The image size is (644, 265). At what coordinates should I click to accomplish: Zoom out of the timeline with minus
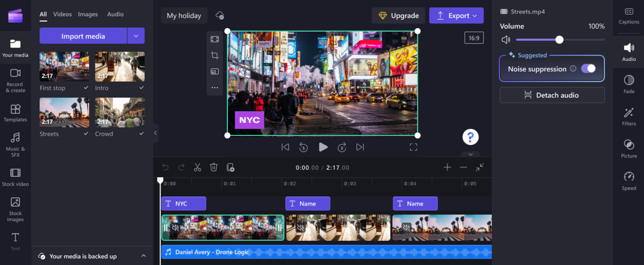click(x=464, y=168)
